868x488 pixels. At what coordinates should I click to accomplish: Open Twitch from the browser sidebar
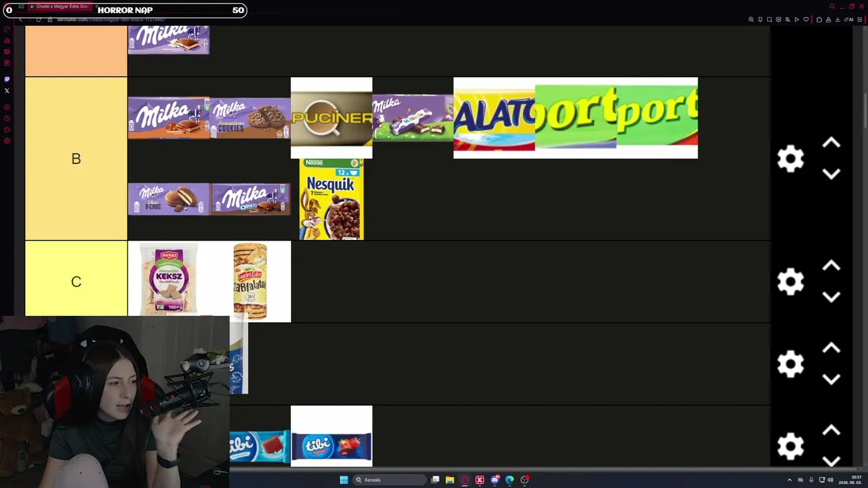click(7, 79)
